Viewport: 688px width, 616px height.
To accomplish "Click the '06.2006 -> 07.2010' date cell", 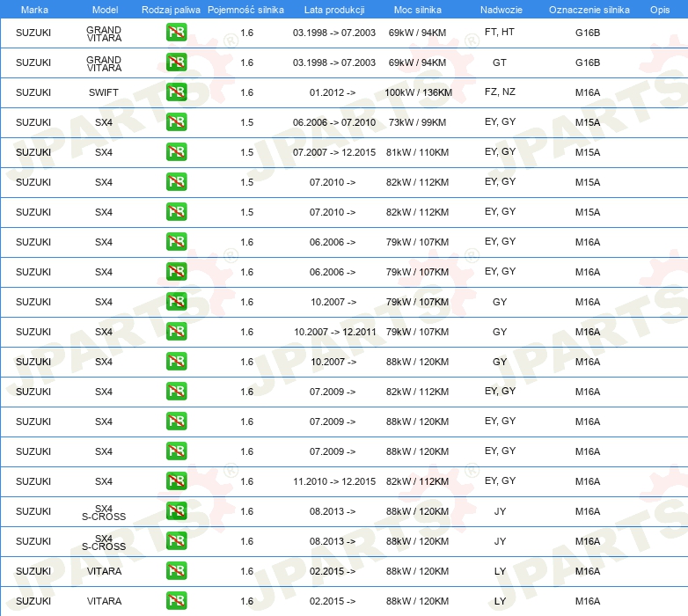I will point(334,122).
